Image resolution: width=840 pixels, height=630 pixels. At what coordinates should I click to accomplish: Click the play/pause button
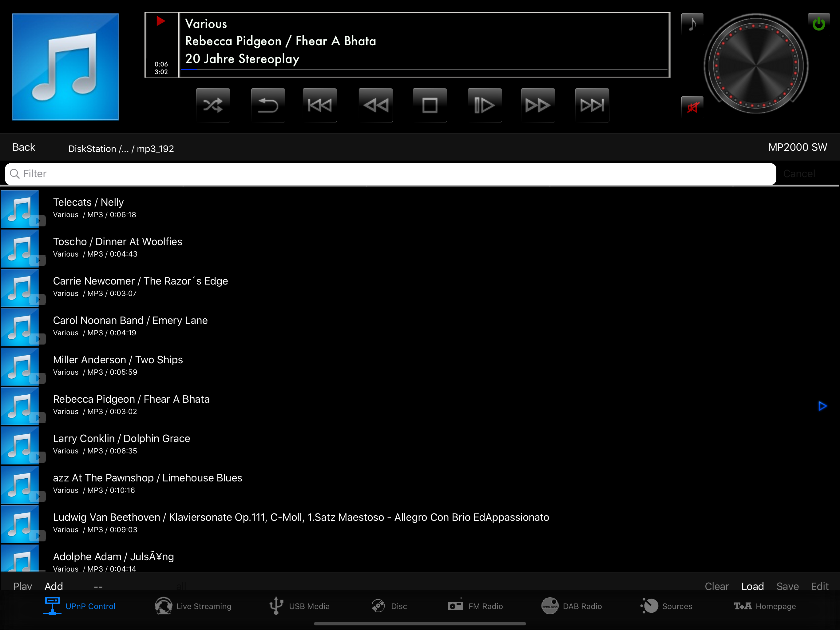pos(485,105)
